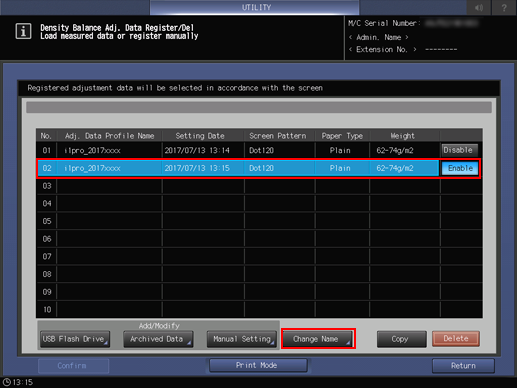Click the Extension No. label

[x=382, y=49]
